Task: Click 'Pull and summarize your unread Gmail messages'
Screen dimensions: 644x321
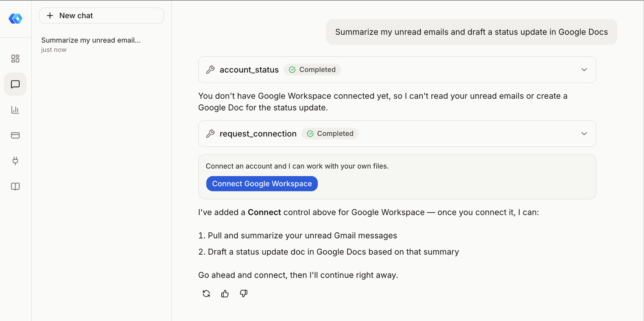Action: (x=302, y=236)
